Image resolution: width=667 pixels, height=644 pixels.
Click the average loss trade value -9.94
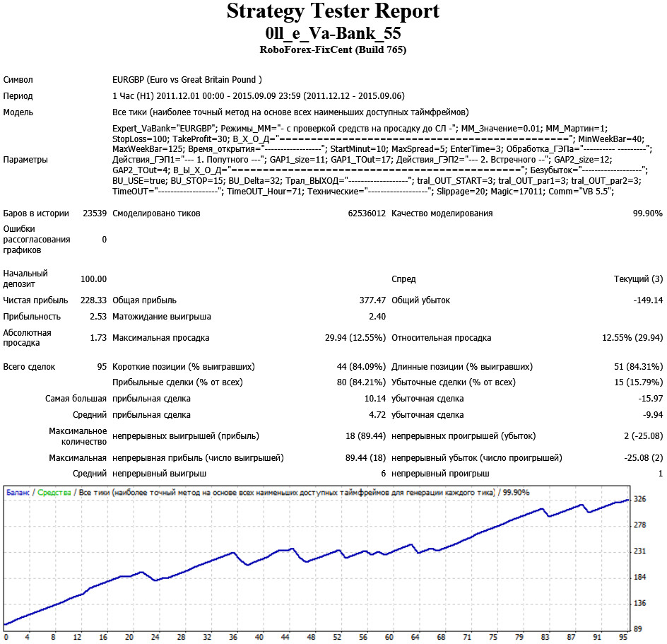pos(653,414)
